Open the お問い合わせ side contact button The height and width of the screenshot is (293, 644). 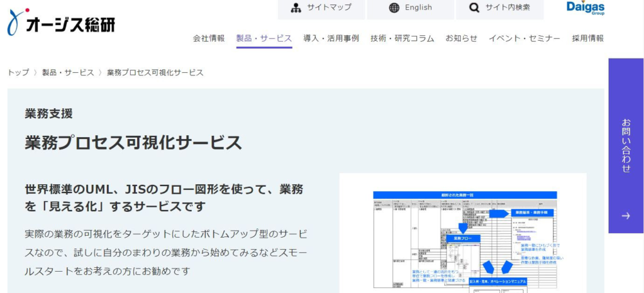pyautogui.click(x=626, y=145)
